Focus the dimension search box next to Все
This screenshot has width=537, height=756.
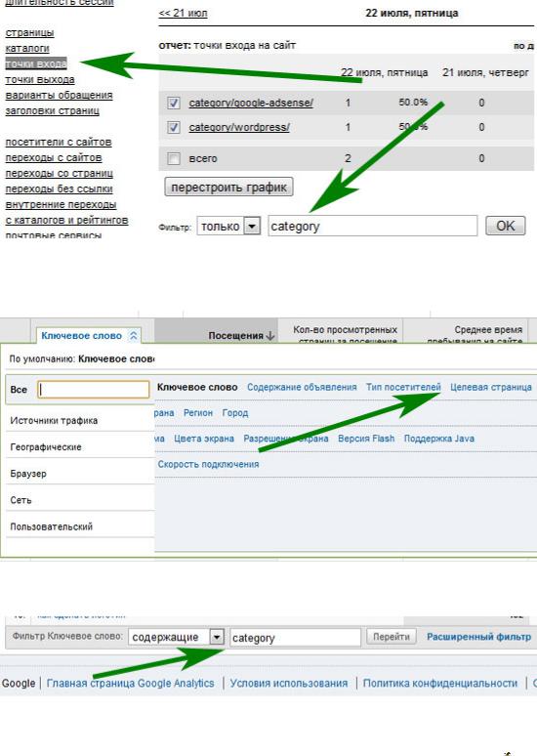tap(94, 390)
